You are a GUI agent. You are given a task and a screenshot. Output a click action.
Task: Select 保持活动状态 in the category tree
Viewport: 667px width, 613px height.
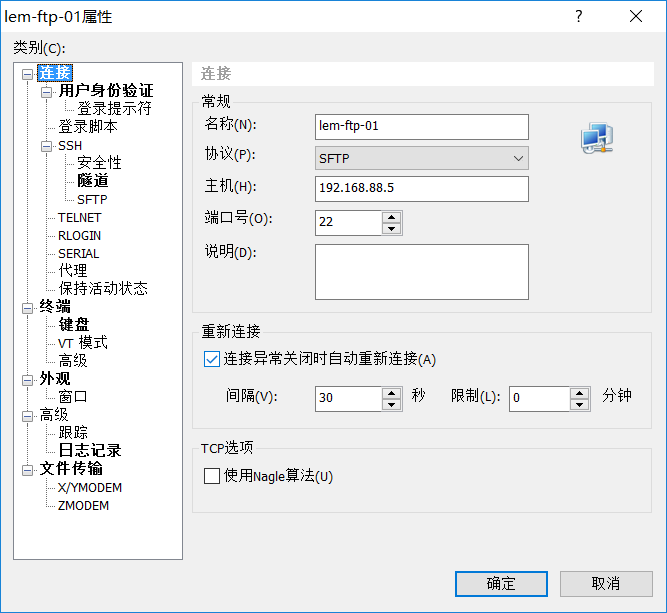coord(103,288)
